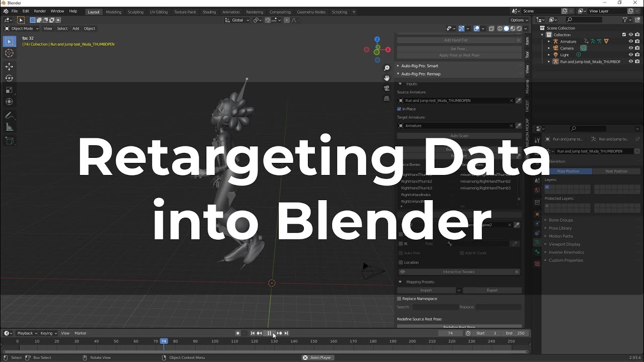Open Object Mode dropdown
Screen dimensions: 644x362
point(22,29)
